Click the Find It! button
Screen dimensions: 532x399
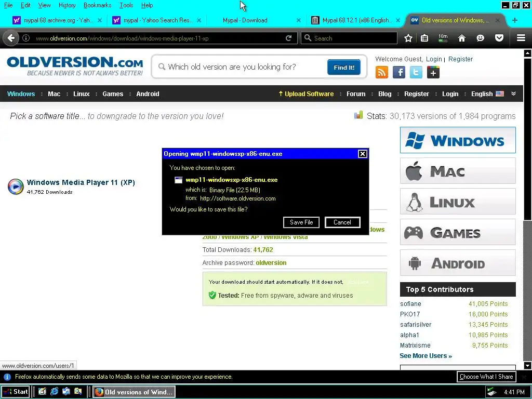pos(344,67)
